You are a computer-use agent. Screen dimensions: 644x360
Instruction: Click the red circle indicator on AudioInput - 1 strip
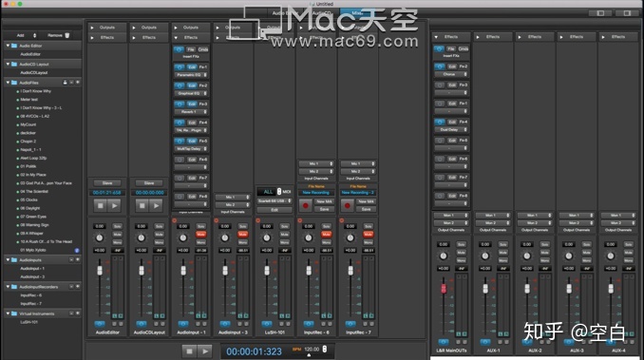click(x=175, y=220)
